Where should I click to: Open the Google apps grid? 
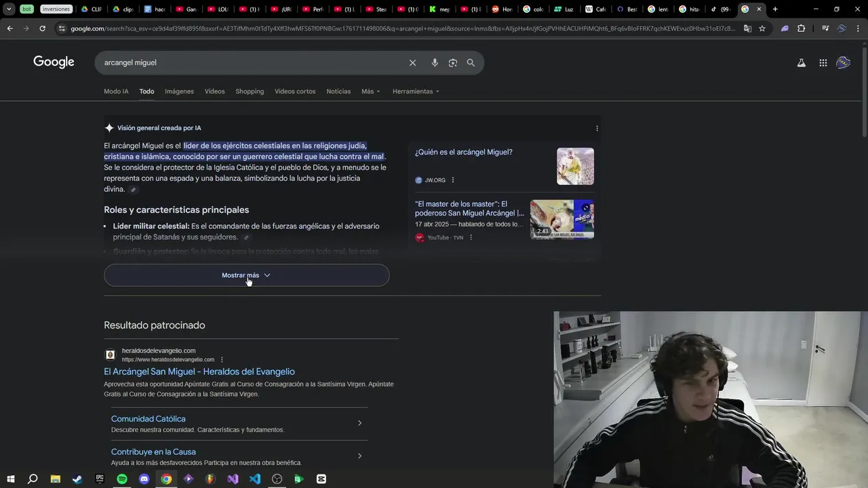coord(823,63)
